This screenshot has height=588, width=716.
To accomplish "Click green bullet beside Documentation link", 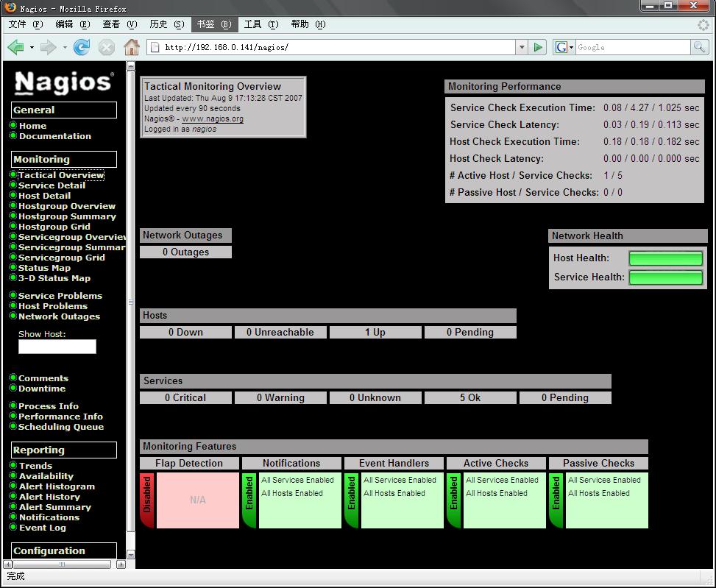I will coord(13,135).
